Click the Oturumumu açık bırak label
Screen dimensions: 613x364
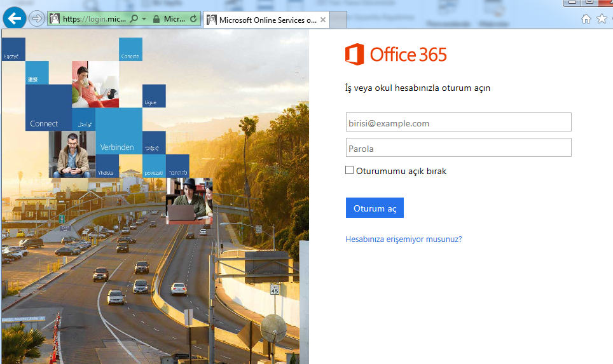401,171
